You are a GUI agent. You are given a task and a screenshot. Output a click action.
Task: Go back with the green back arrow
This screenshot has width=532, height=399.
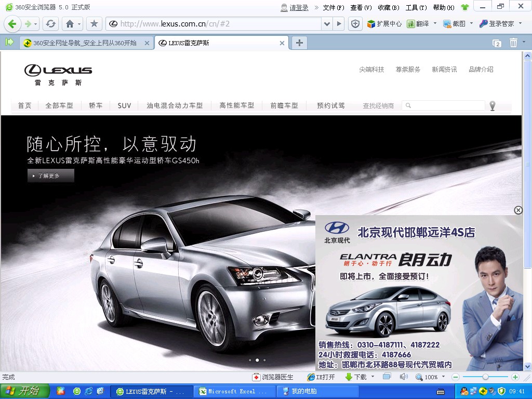[x=12, y=24]
